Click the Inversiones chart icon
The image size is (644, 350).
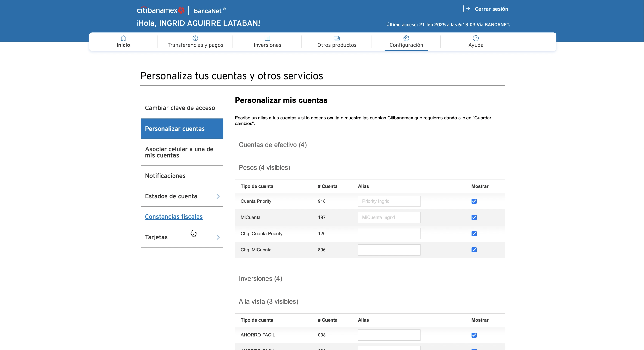click(x=267, y=38)
